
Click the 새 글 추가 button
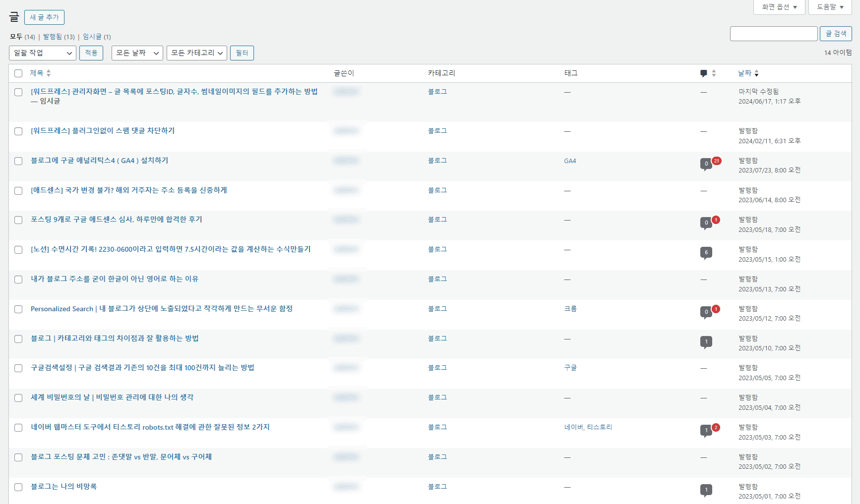(44, 17)
